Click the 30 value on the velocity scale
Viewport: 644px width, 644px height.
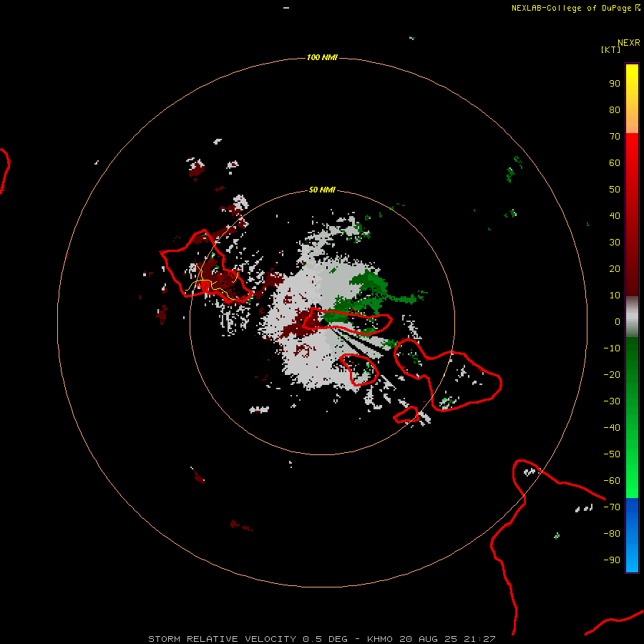(x=615, y=243)
